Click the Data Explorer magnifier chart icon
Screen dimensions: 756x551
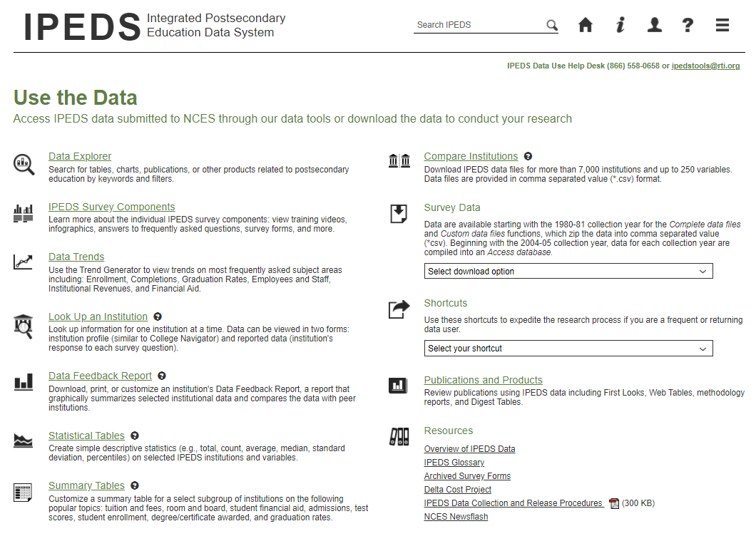click(24, 164)
